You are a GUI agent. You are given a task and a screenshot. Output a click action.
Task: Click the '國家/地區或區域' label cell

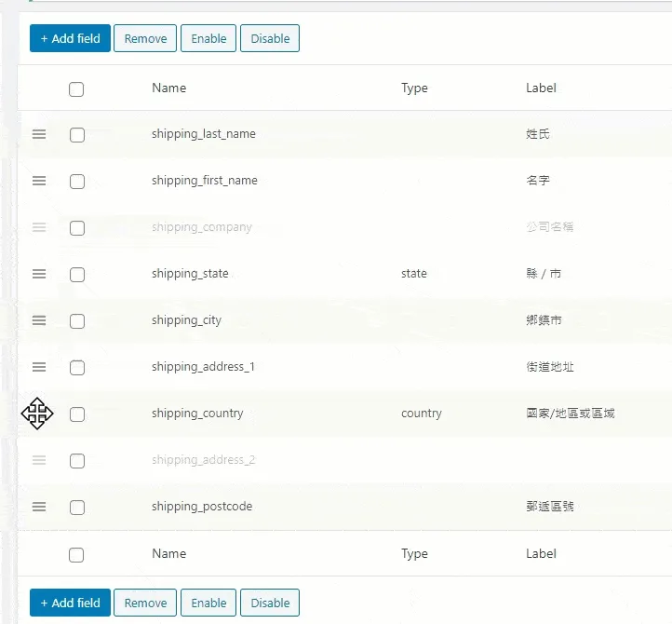pyautogui.click(x=571, y=414)
